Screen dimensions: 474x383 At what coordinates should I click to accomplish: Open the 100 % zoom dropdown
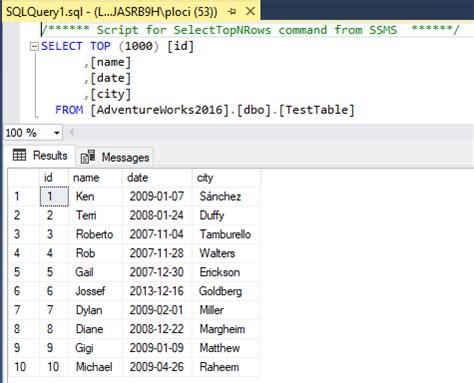click(57, 133)
